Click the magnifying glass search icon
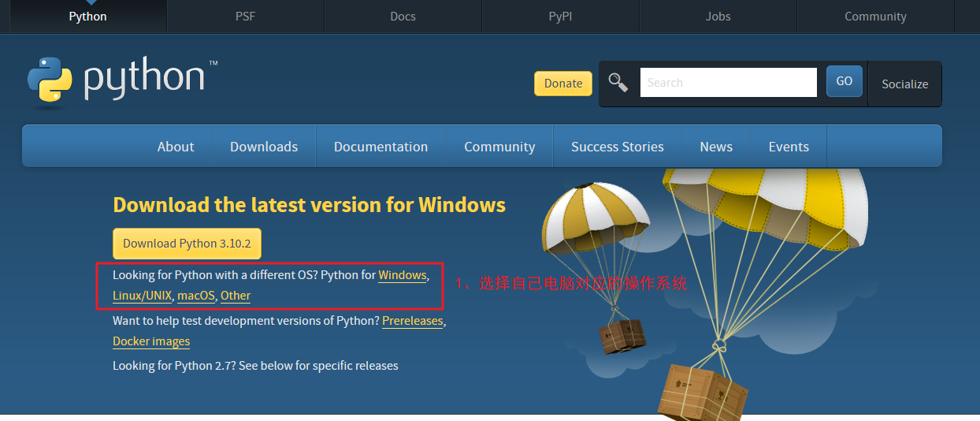980x421 pixels. 618,83
